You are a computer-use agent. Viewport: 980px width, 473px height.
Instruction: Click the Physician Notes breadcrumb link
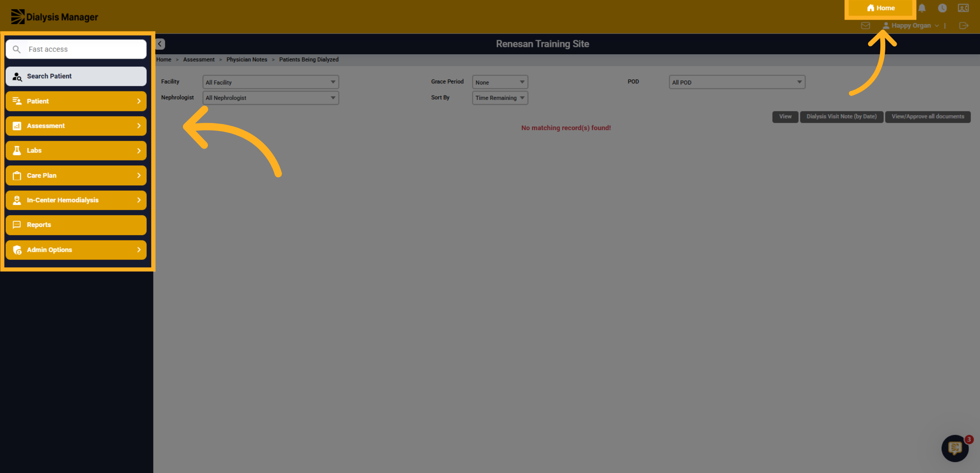click(x=247, y=60)
